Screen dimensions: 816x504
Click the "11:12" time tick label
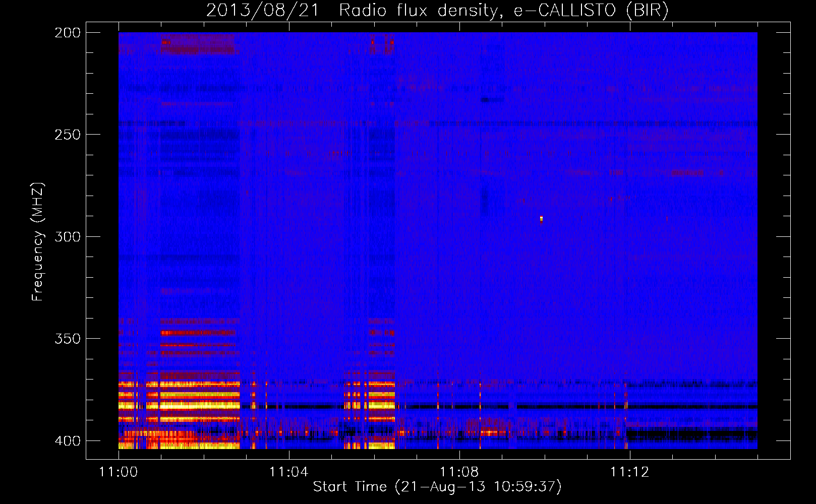click(630, 472)
